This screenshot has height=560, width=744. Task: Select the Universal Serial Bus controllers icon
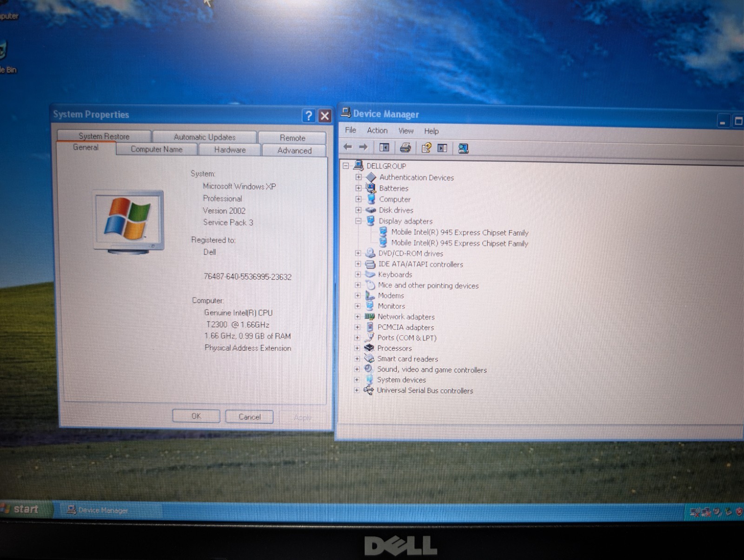pyautogui.click(x=369, y=390)
